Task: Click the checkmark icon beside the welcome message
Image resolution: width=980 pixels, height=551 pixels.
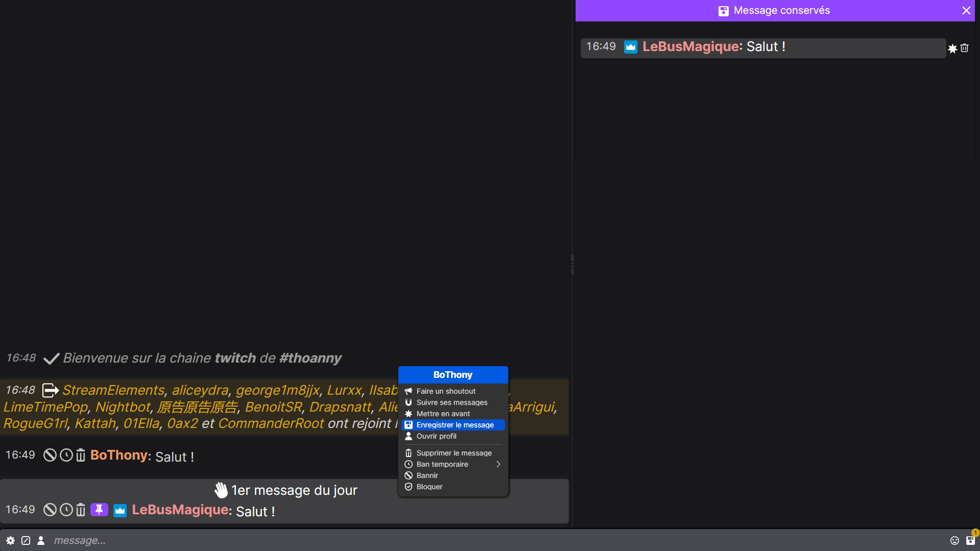Action: (x=51, y=358)
